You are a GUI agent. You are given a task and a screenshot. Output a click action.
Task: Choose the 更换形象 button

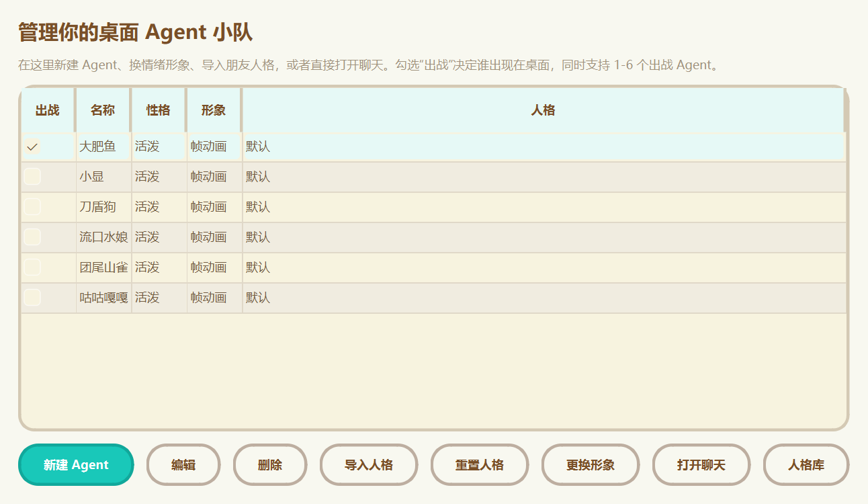(x=591, y=465)
